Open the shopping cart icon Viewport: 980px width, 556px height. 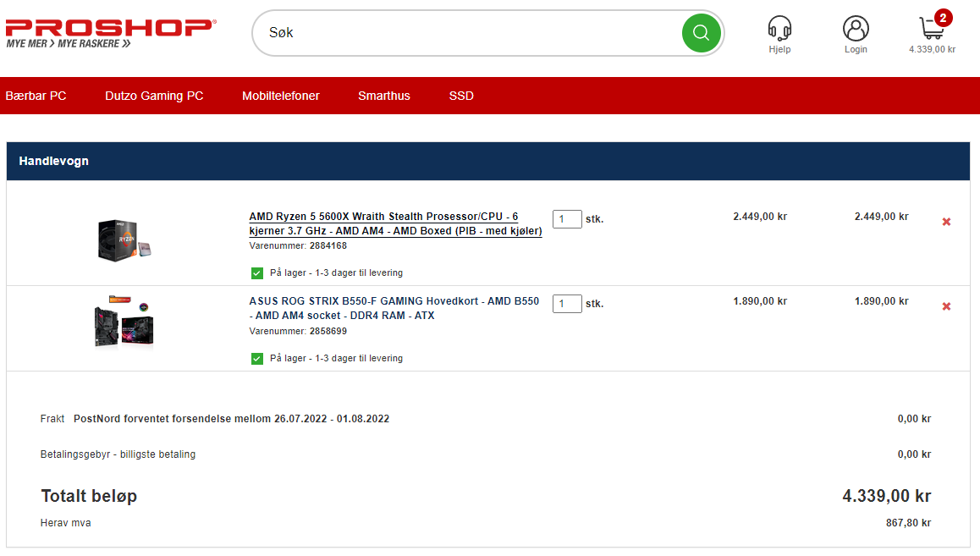[931, 29]
